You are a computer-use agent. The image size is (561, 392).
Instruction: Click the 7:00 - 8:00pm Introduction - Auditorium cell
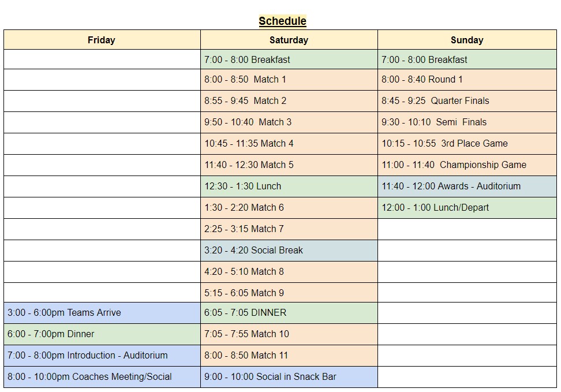(102, 356)
